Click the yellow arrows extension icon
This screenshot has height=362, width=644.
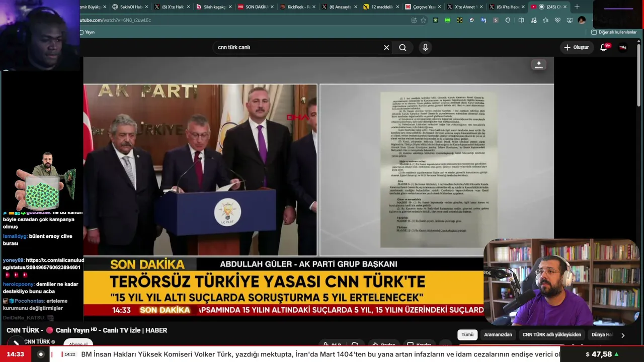459,20
